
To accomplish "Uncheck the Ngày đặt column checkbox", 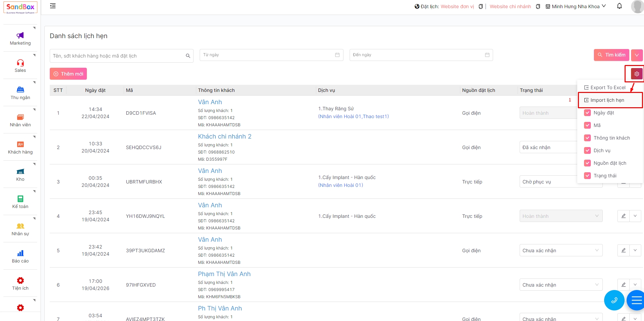I will click(587, 113).
